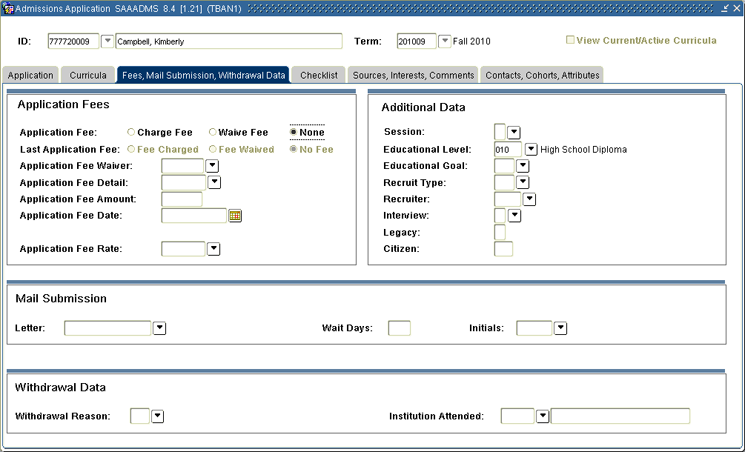Image resolution: width=745 pixels, height=452 pixels.
Task: Close the Admissions Application form window
Action: tap(736, 9)
